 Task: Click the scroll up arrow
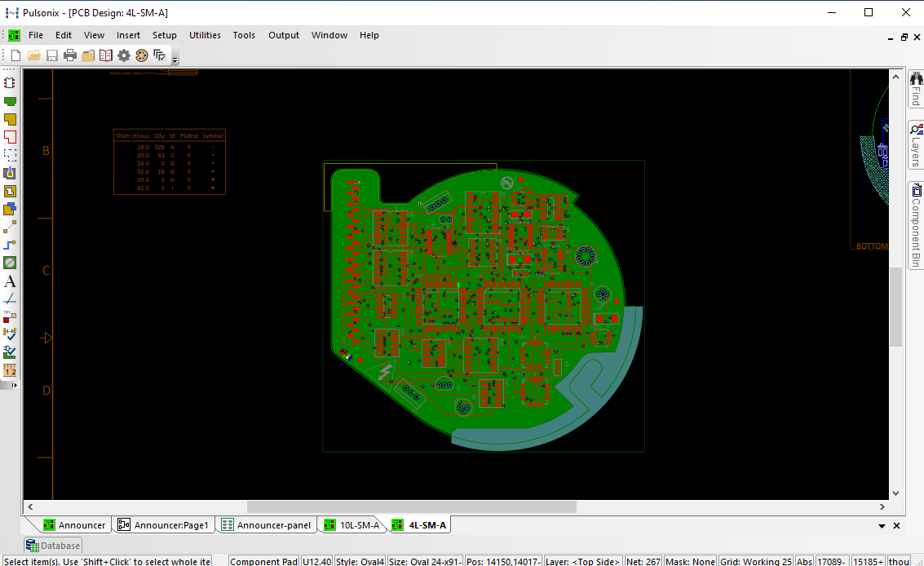(895, 77)
